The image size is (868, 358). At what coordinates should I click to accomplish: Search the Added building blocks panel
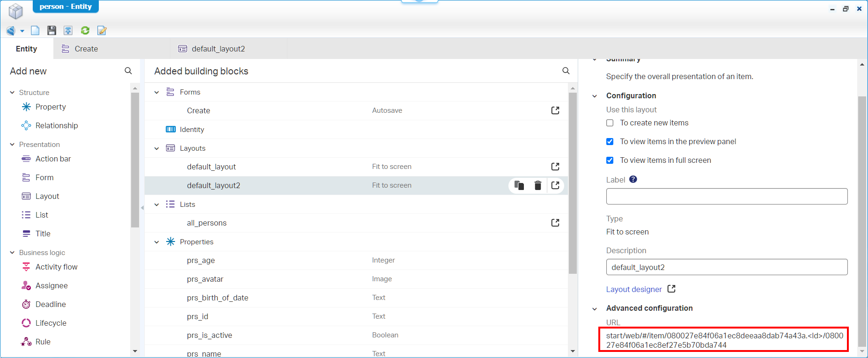pyautogui.click(x=566, y=71)
